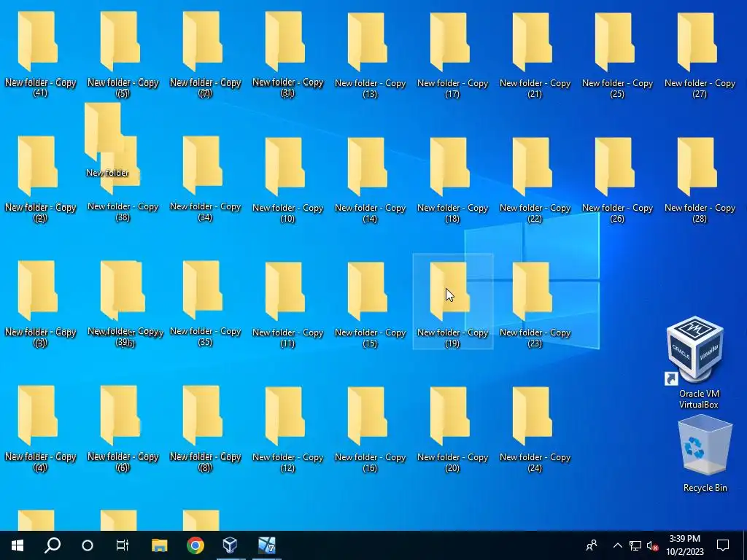Open File Explorer from the taskbar
The width and height of the screenshot is (747, 560).
159,545
